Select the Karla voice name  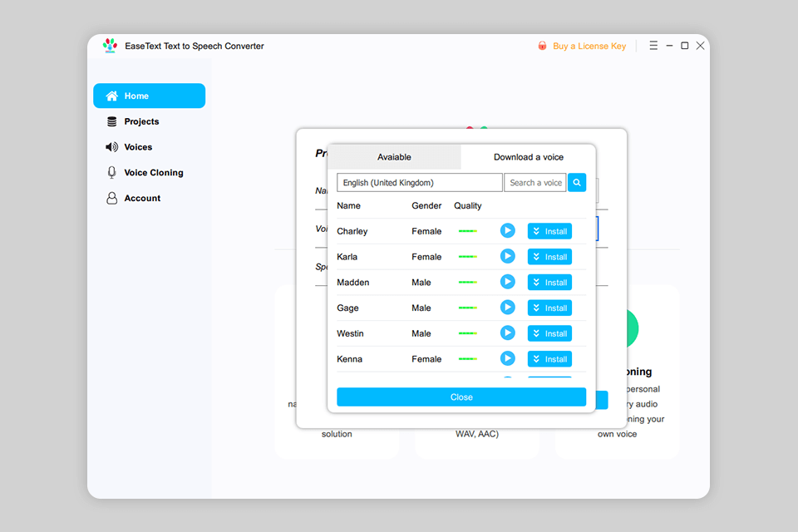tap(347, 257)
